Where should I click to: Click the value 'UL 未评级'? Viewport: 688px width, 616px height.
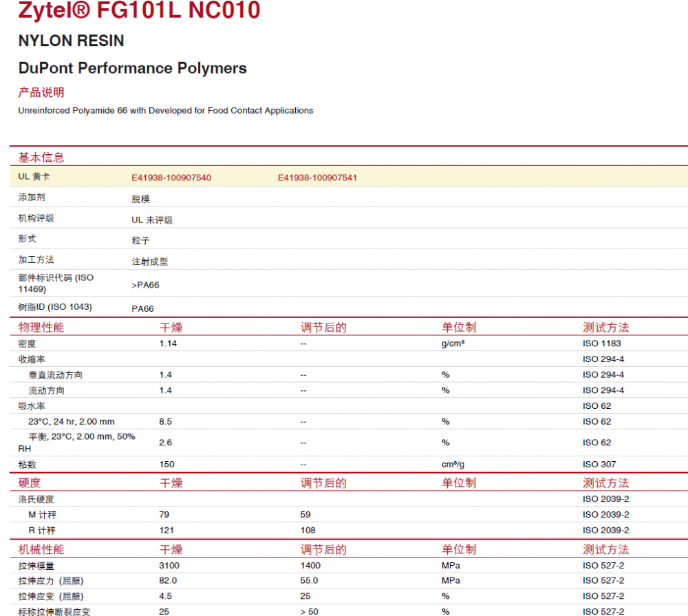(152, 220)
